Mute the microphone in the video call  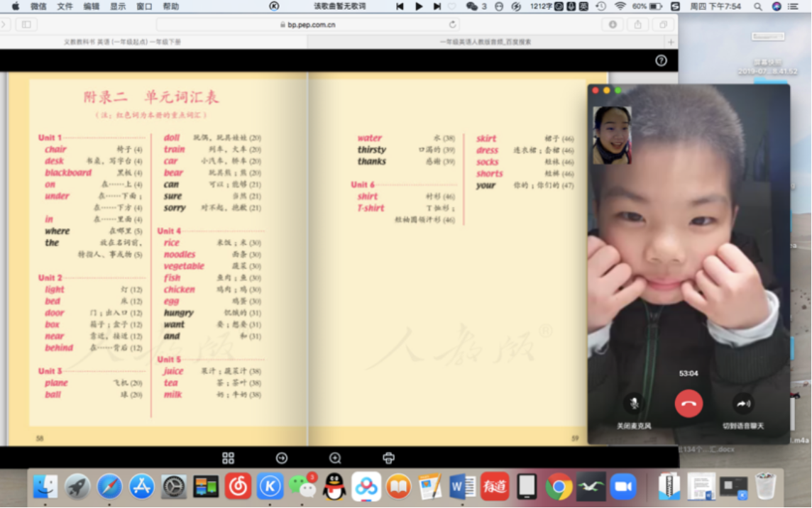[632, 402]
